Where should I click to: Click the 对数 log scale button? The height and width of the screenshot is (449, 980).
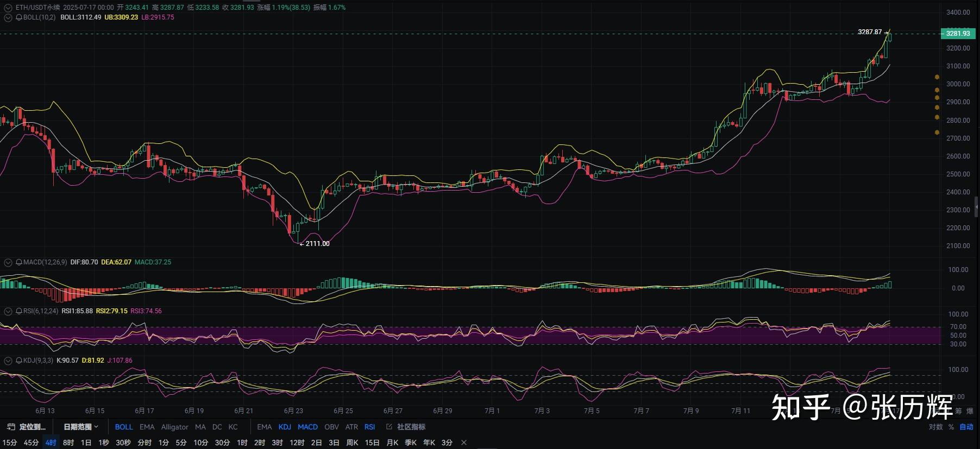(x=935, y=427)
